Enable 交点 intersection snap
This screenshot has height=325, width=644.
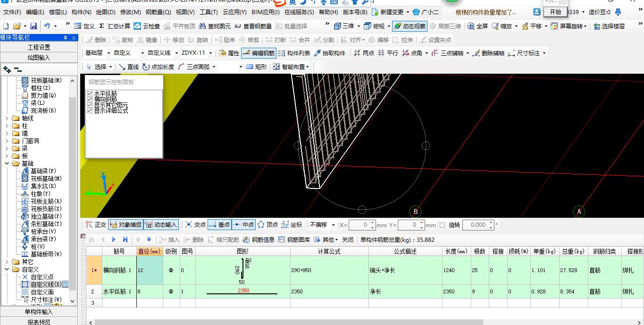pos(195,225)
